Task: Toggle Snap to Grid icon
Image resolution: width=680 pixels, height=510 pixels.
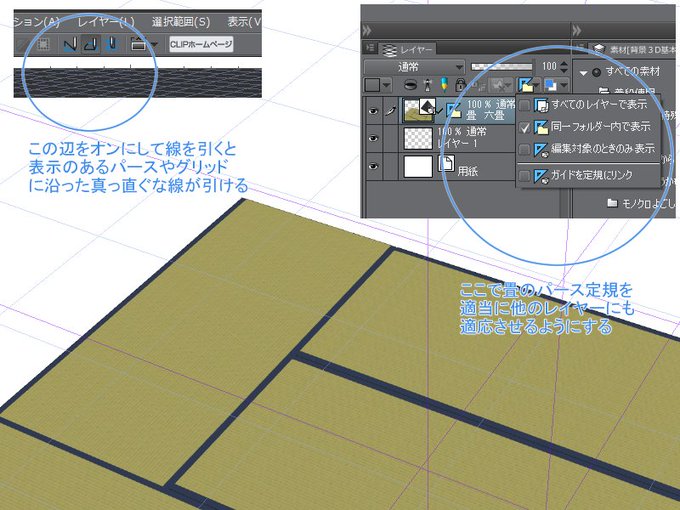Action: 111,44
